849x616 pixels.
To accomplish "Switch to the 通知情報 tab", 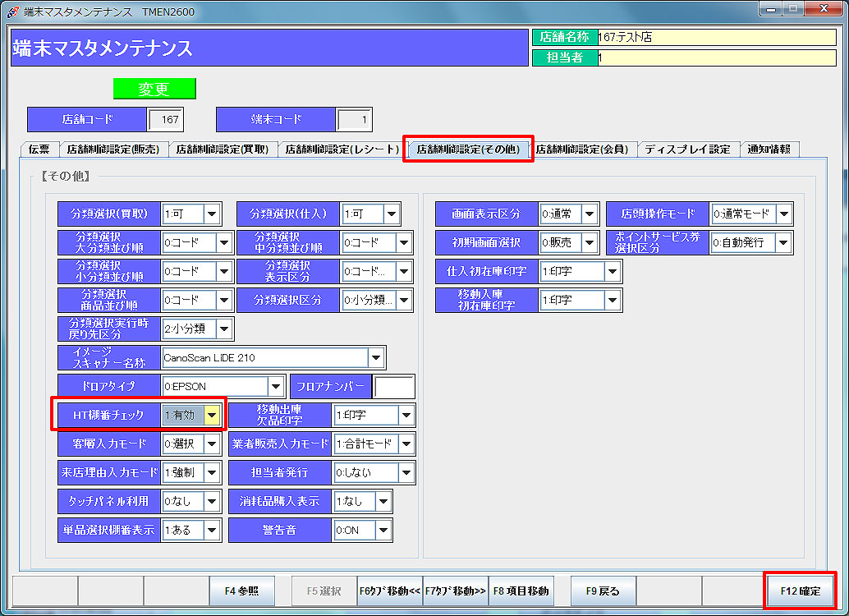I will coord(769,149).
